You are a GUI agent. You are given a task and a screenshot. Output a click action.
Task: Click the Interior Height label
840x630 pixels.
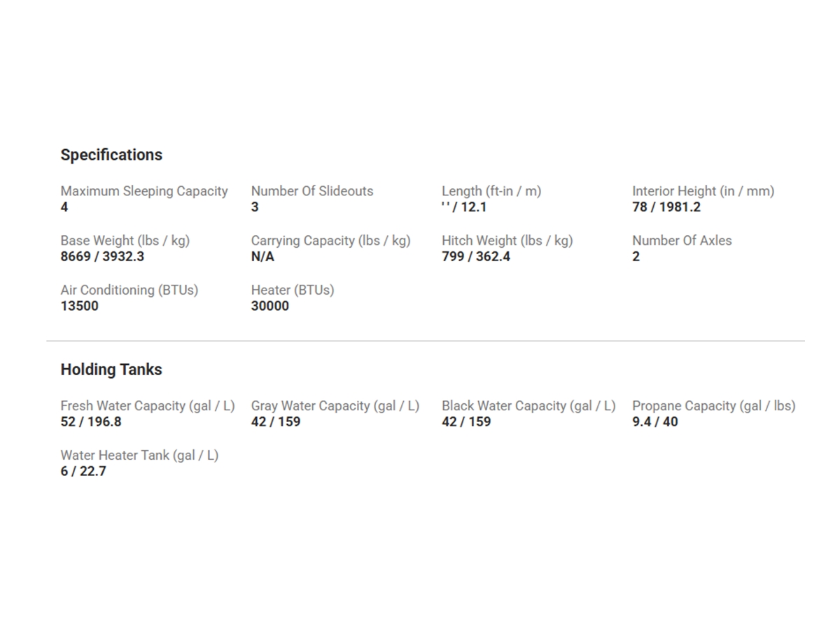pos(703,191)
